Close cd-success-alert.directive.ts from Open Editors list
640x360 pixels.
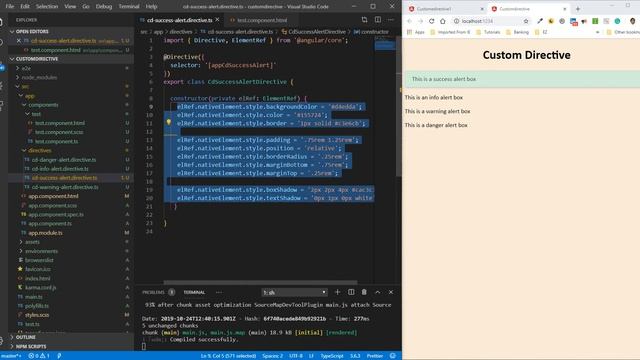pyautogui.click(x=19, y=41)
